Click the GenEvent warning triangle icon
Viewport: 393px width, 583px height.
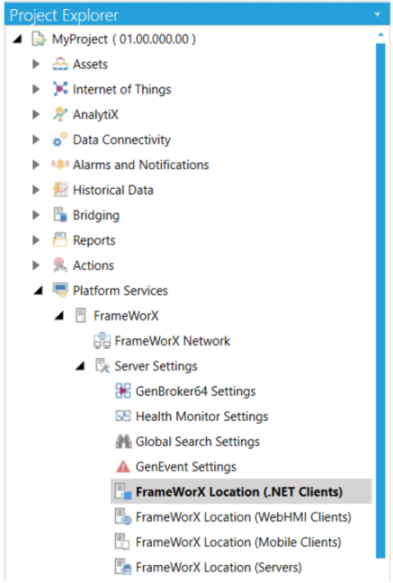[x=123, y=467]
